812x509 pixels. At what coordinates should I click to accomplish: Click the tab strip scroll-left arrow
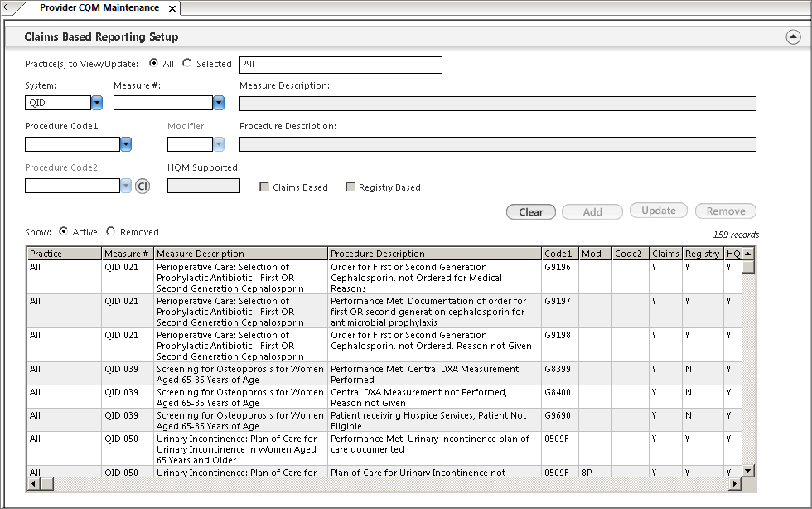pyautogui.click(x=5, y=7)
